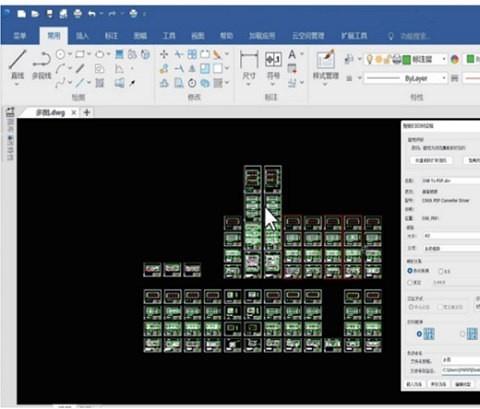Click the hatch fill icon in draw group

click(100, 83)
